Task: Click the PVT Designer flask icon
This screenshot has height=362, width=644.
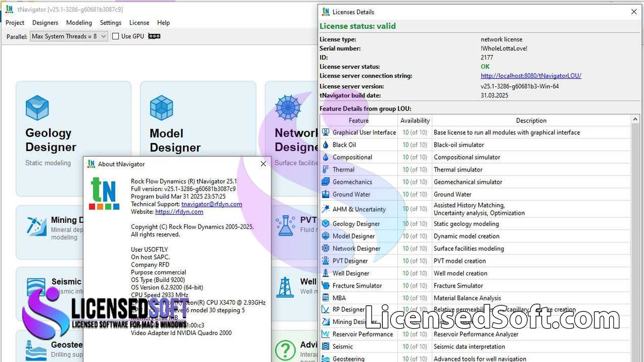Action: point(285,225)
